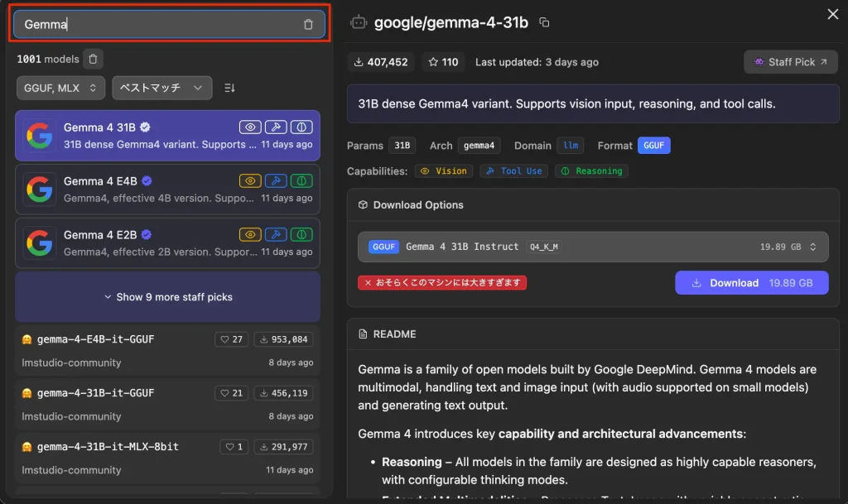Expand the Gemma 4 31B Instruct quantization selector
848x504 pixels.
click(x=593, y=247)
